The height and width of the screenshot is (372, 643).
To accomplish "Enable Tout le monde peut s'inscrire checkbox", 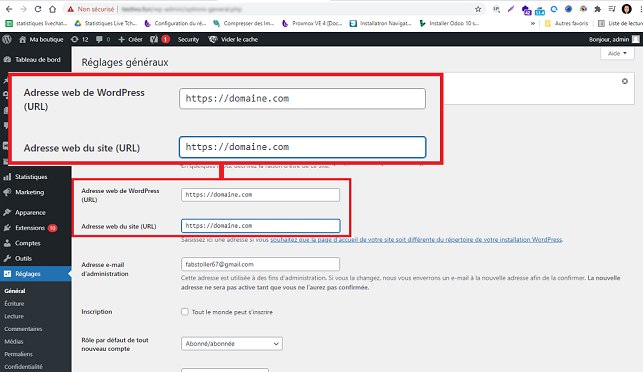I will 185,312.
